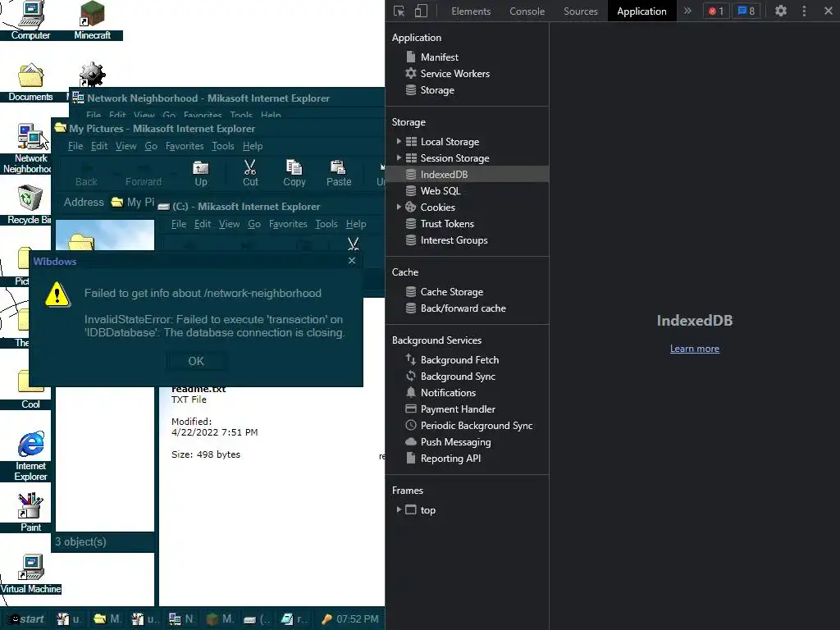Click the blue issues count badge
The width and height of the screenshot is (840, 630).
pyautogui.click(x=746, y=11)
